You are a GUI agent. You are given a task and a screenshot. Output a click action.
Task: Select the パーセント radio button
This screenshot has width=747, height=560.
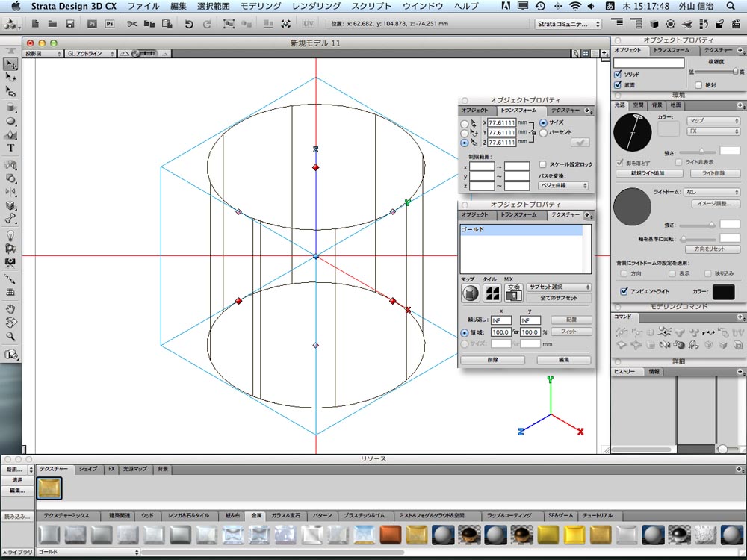coord(543,133)
